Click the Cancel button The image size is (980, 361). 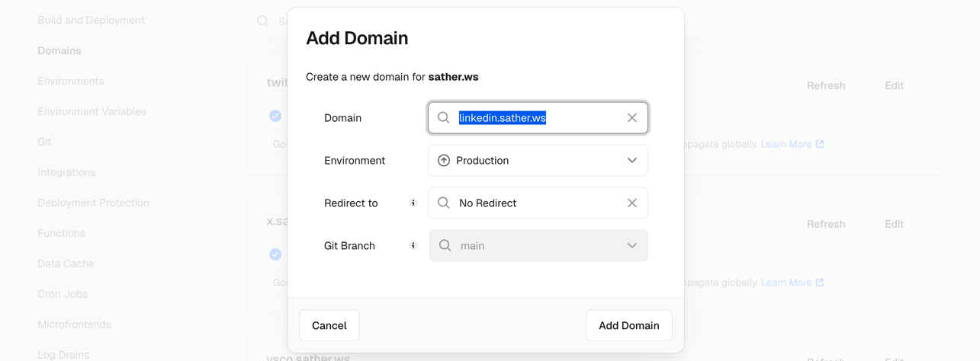[329, 325]
